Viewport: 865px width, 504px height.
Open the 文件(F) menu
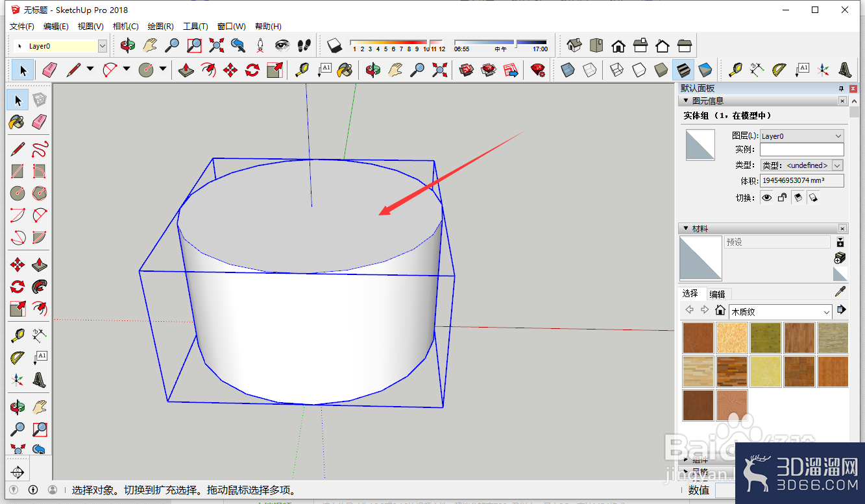[21, 27]
